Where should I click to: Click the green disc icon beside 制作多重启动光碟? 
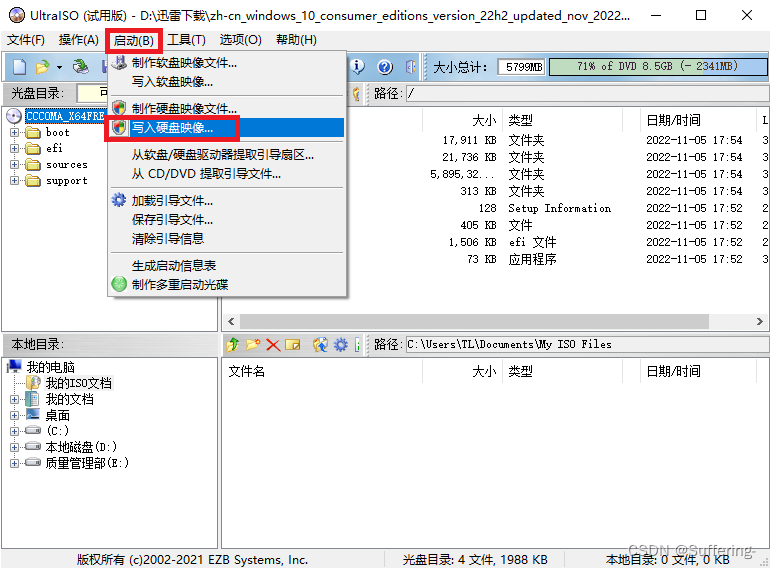pyautogui.click(x=119, y=284)
